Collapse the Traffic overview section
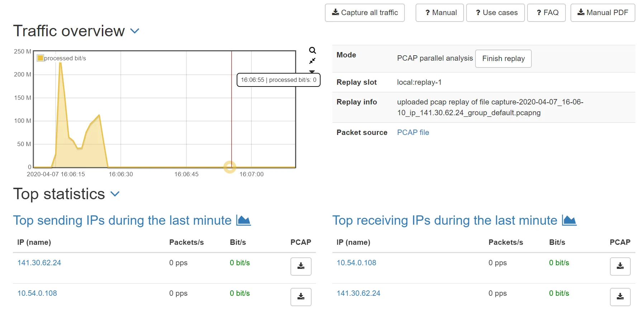 click(x=135, y=31)
